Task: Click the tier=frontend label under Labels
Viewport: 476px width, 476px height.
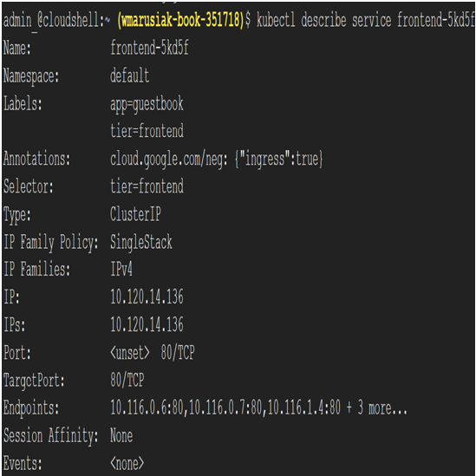Action: [x=147, y=131]
